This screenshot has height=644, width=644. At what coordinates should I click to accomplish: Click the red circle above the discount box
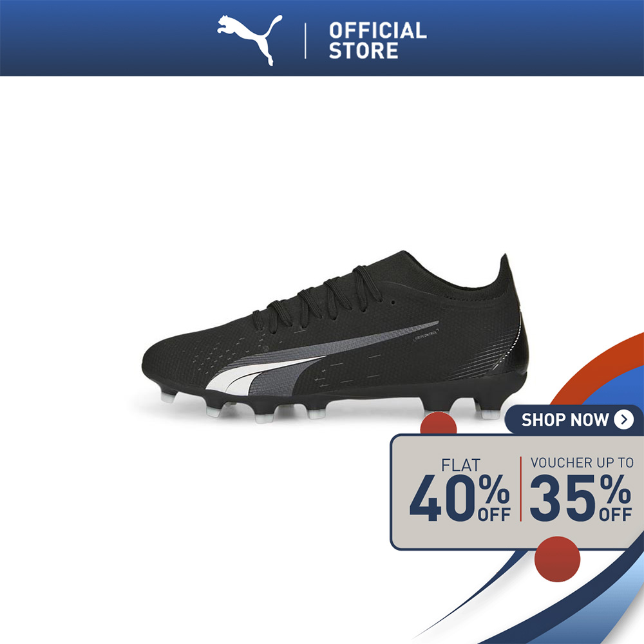click(438, 424)
